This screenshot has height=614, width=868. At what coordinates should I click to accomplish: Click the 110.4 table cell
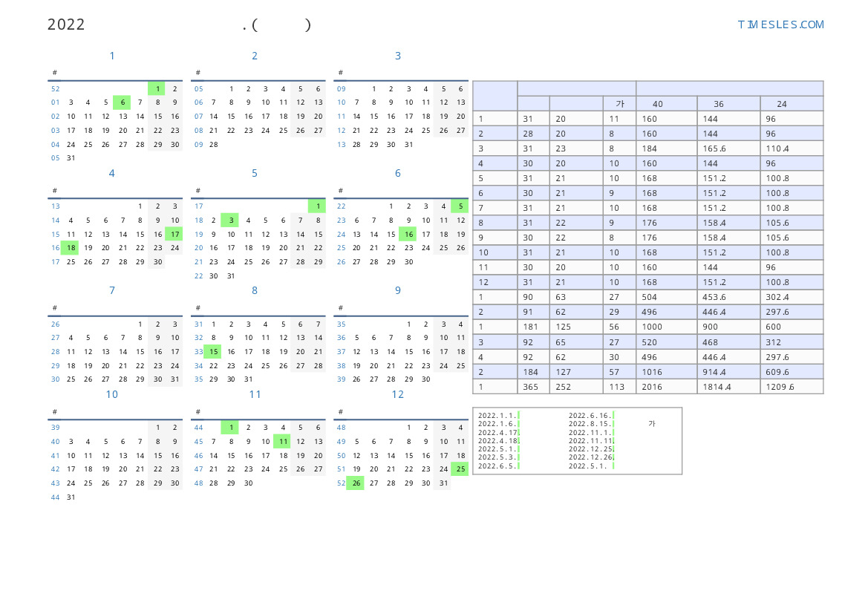[792, 148]
